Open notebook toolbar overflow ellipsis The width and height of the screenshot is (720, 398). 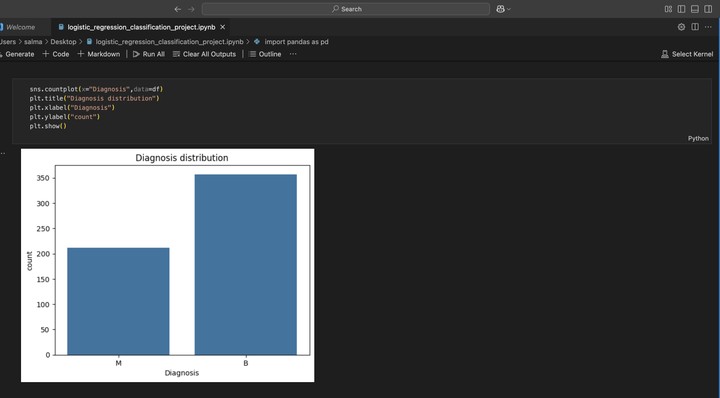[x=293, y=54]
